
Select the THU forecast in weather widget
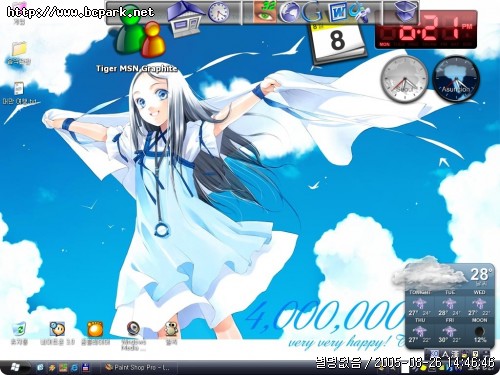click(x=420, y=331)
